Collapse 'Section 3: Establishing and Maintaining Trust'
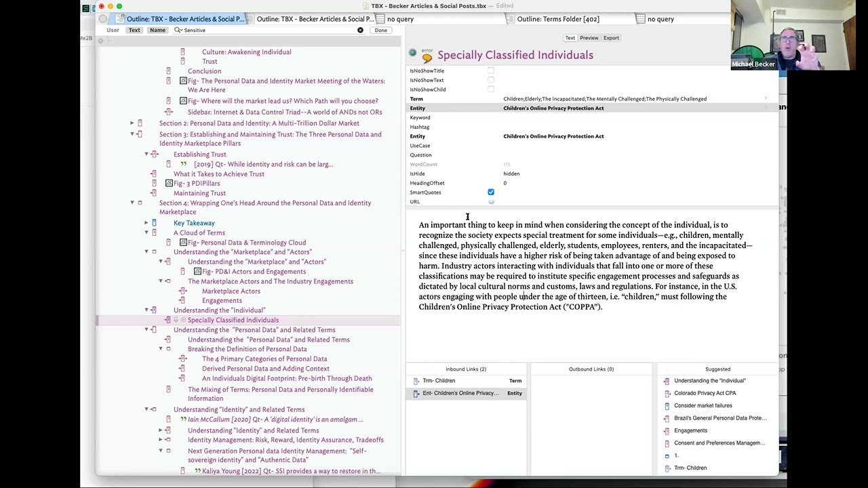Screen dimensions: 868x488 pyautogui.click(x=132, y=134)
